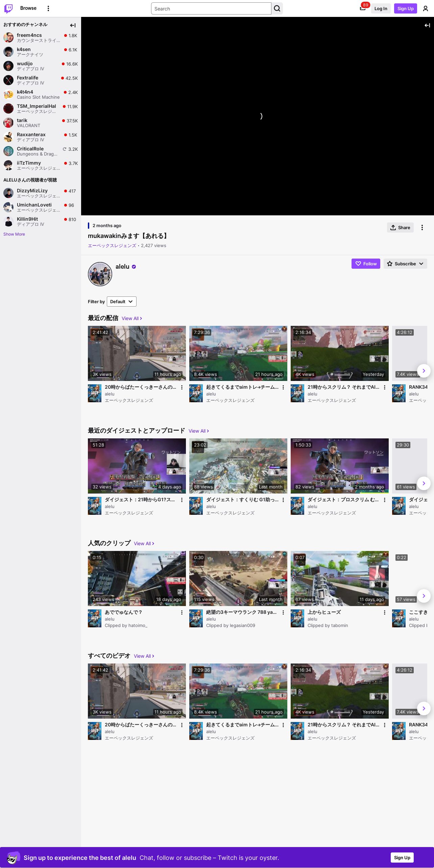
Task: Focus the Search input field
Action: [x=211, y=8]
